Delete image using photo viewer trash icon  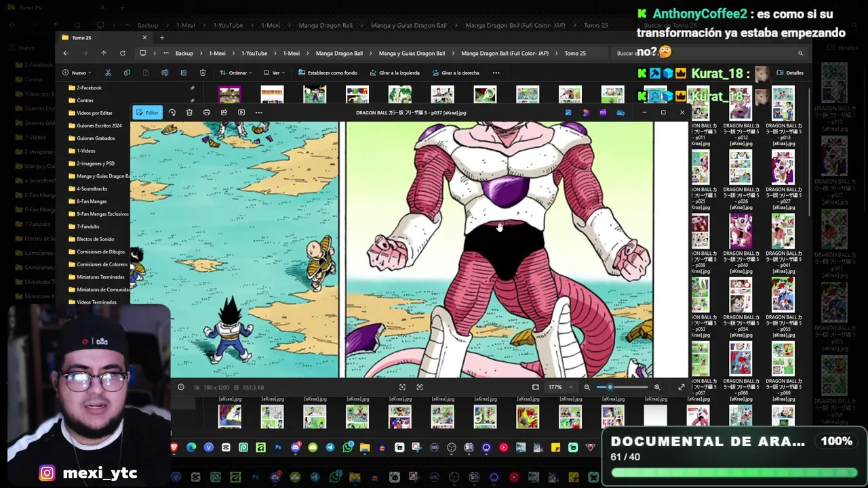(189, 113)
